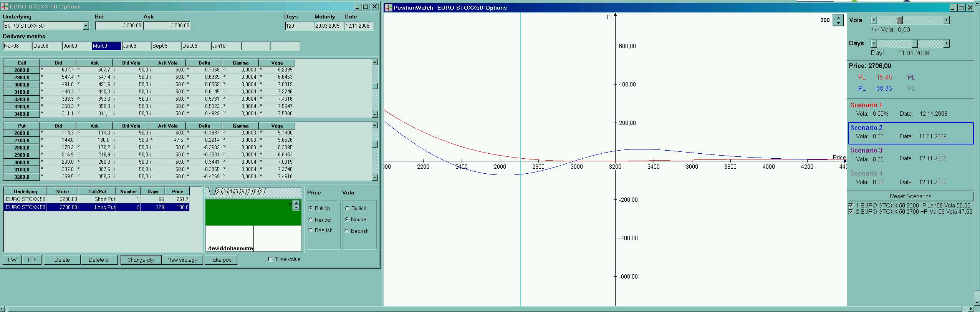The image size is (980, 312).
Task: Click the Days slider right arrow
Action: coord(946,43)
